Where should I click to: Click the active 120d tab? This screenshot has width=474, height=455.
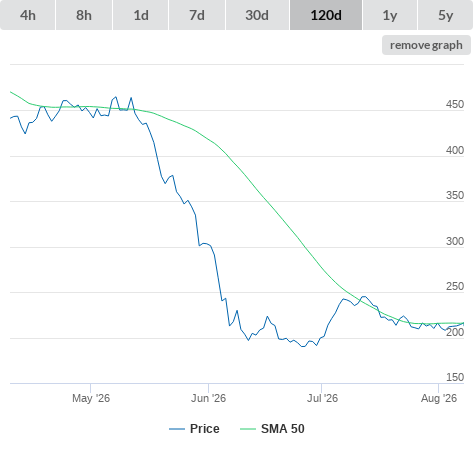click(x=326, y=15)
